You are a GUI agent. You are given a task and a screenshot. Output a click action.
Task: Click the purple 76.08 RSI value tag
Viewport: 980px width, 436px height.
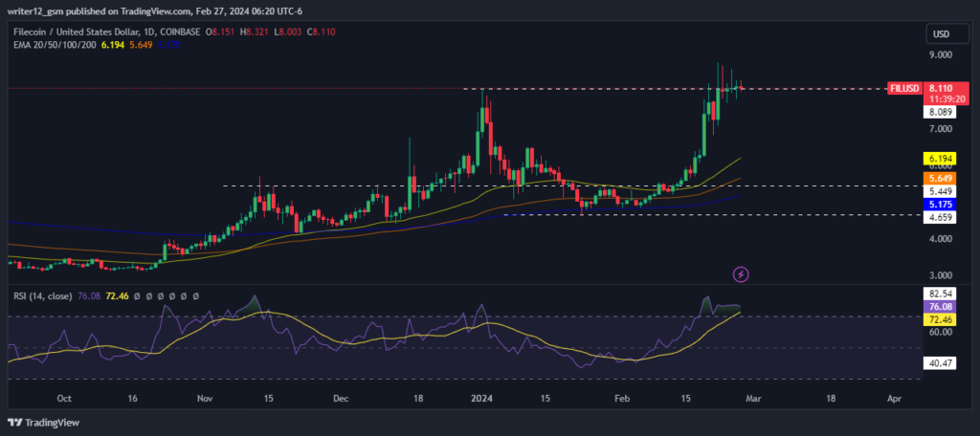pyautogui.click(x=940, y=307)
